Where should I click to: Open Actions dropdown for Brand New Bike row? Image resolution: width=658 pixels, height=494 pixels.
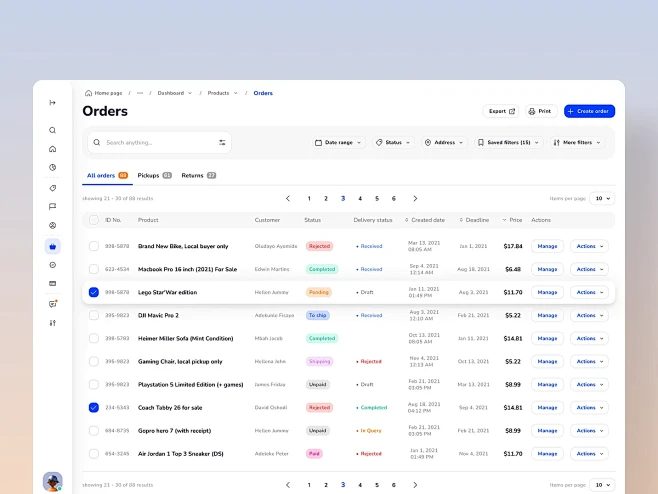(x=588, y=246)
